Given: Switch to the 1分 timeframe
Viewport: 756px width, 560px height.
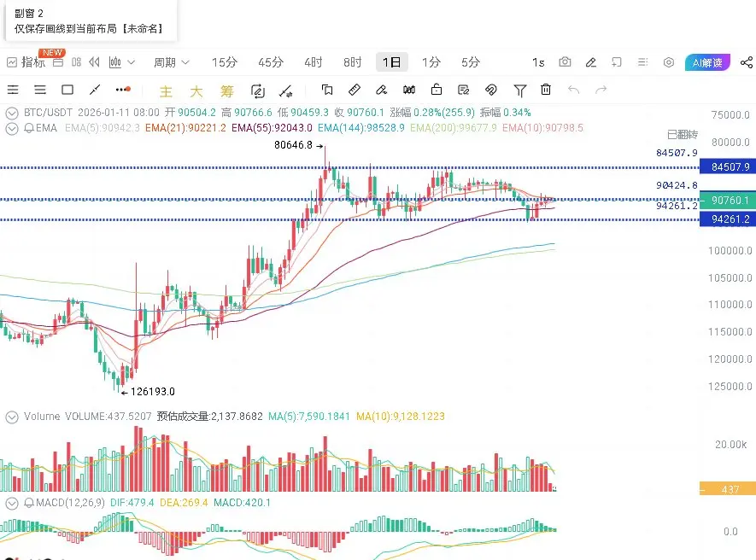Looking at the screenshot, I should pyautogui.click(x=431, y=62).
